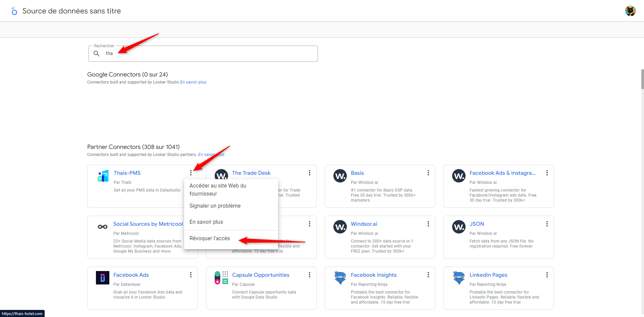Click the Facebook Insights ninja logo
The width and height of the screenshot is (644, 317).
(x=340, y=278)
